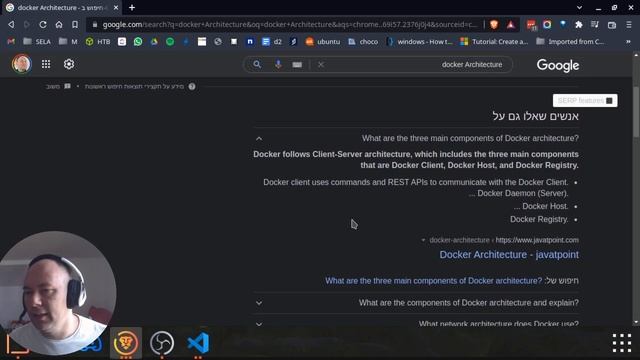Open Google search settings gear
Viewport: 640px width, 360px height.
(x=69, y=64)
